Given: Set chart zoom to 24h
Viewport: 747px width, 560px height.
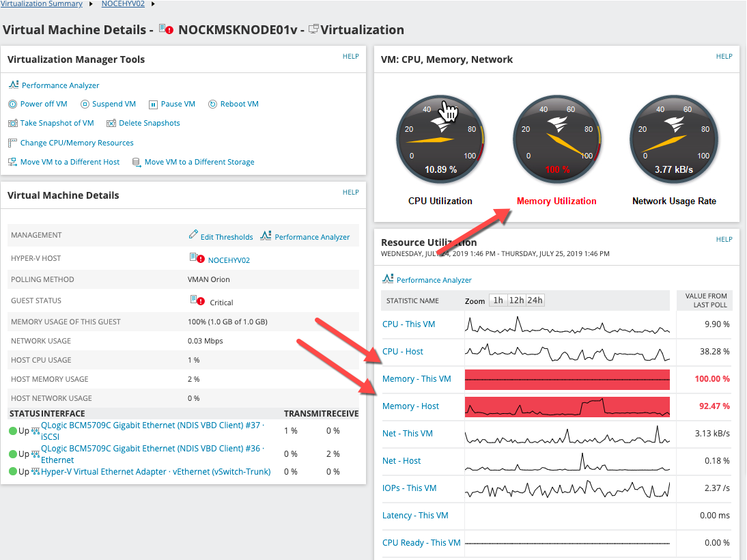Looking at the screenshot, I should coord(535,300).
